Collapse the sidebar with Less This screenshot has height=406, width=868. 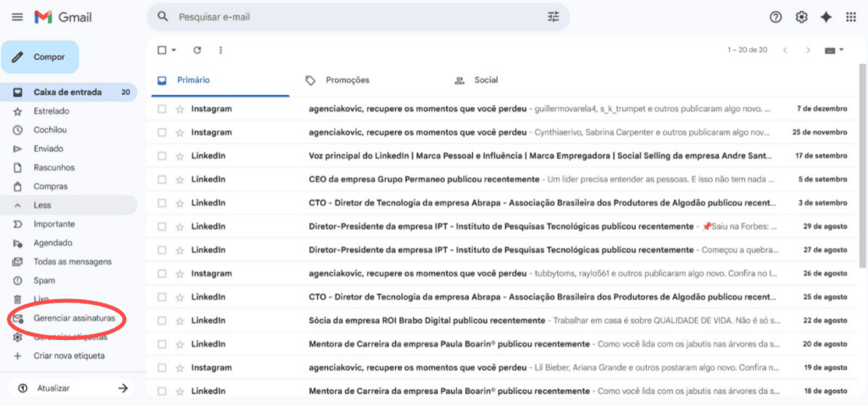tap(69, 205)
